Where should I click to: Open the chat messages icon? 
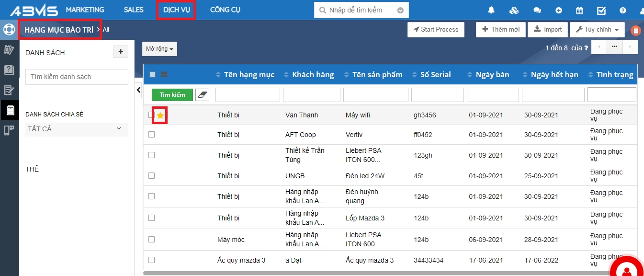tap(537, 10)
